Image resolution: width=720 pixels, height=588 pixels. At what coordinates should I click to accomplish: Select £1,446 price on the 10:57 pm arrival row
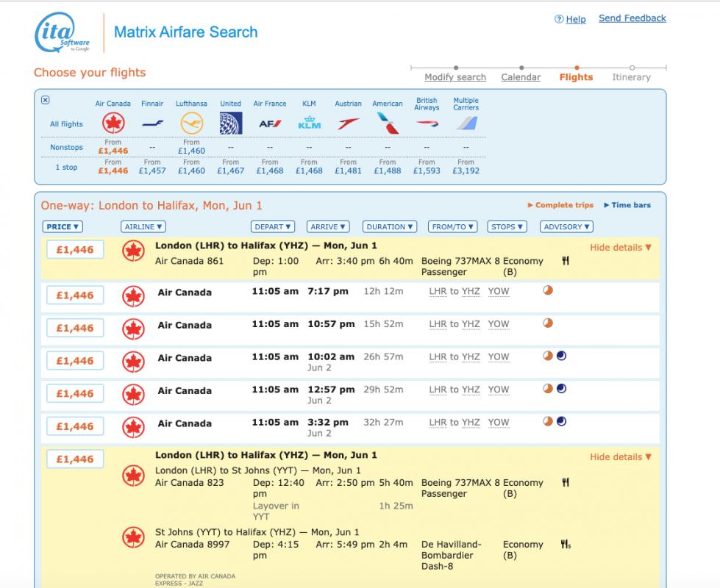pos(75,328)
